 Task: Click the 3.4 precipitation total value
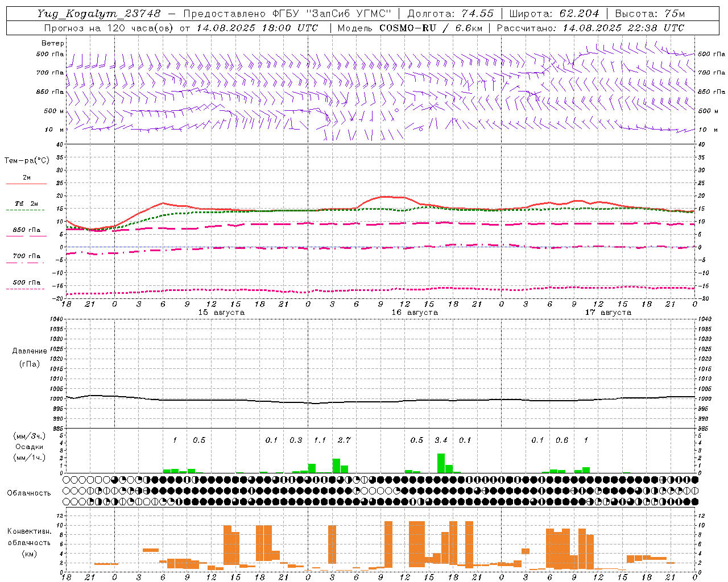(x=441, y=440)
